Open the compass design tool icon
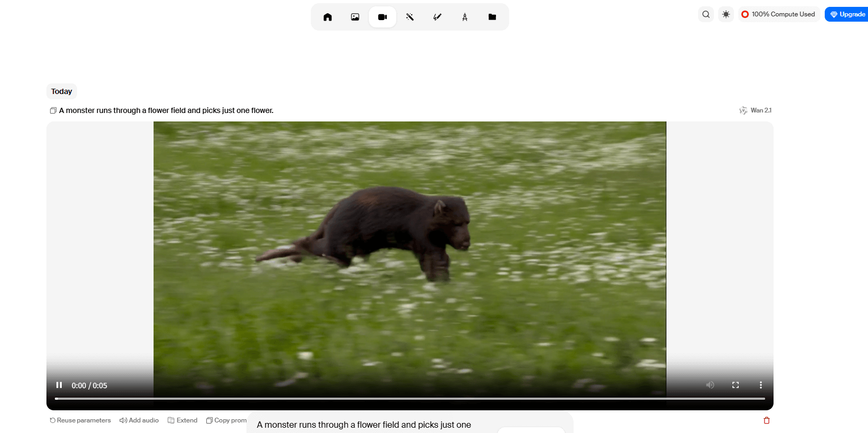 (x=465, y=17)
